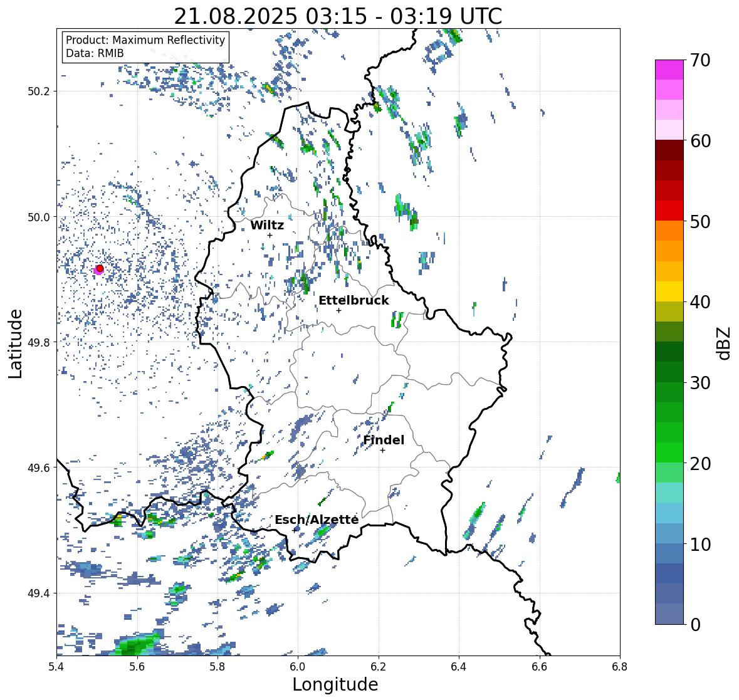The image size is (739, 700).
Task: Click the plot title with the 21.08.2025 timestamp
Action: 338,16
